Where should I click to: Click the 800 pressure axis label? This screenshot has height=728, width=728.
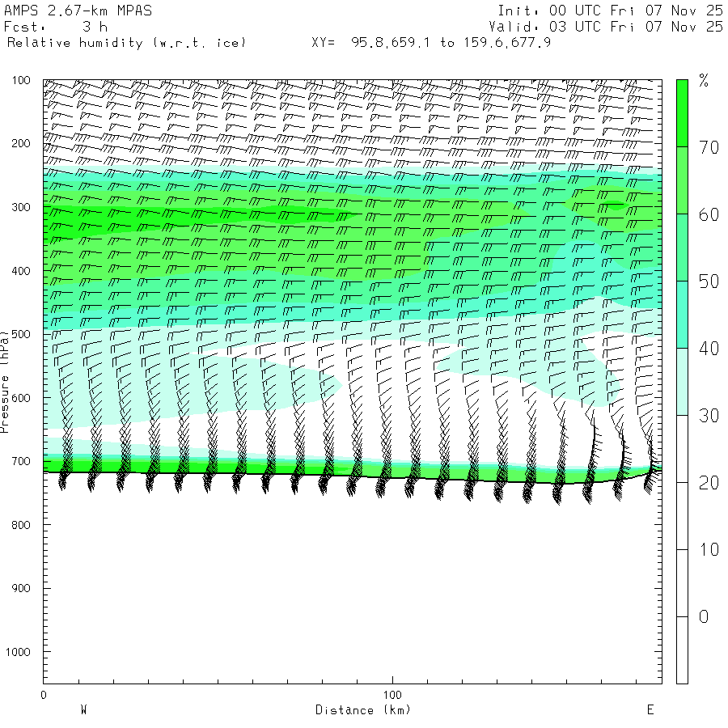(x=21, y=525)
